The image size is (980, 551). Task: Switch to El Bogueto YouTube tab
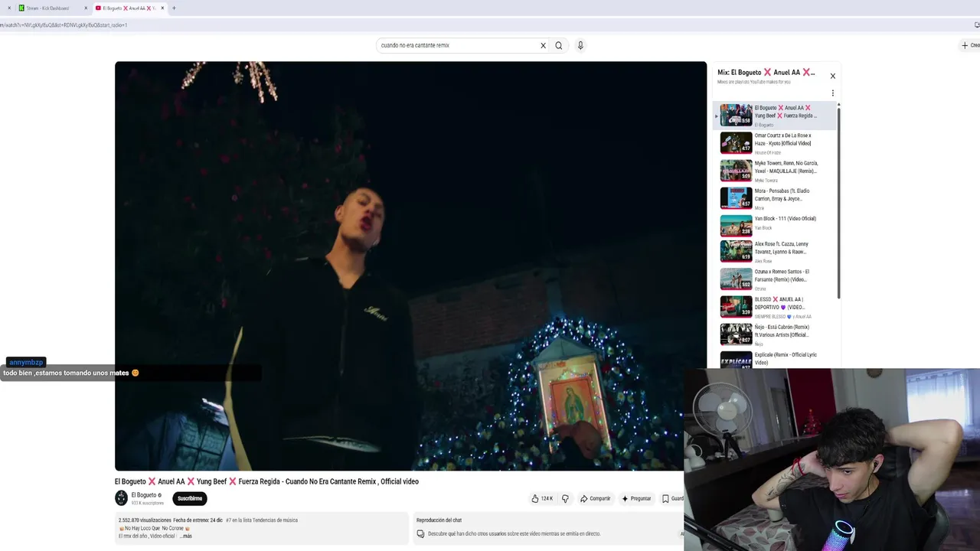coord(129,8)
